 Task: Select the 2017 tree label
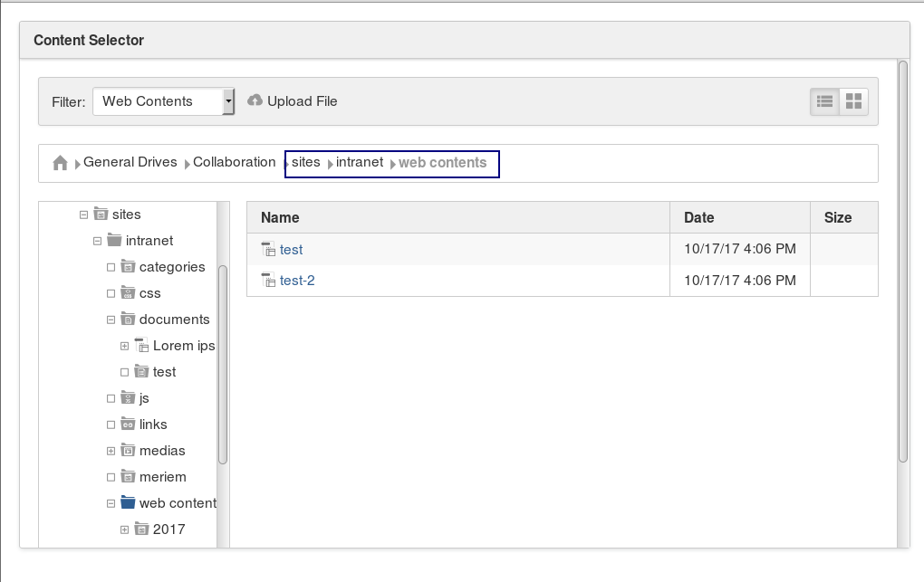click(x=169, y=529)
